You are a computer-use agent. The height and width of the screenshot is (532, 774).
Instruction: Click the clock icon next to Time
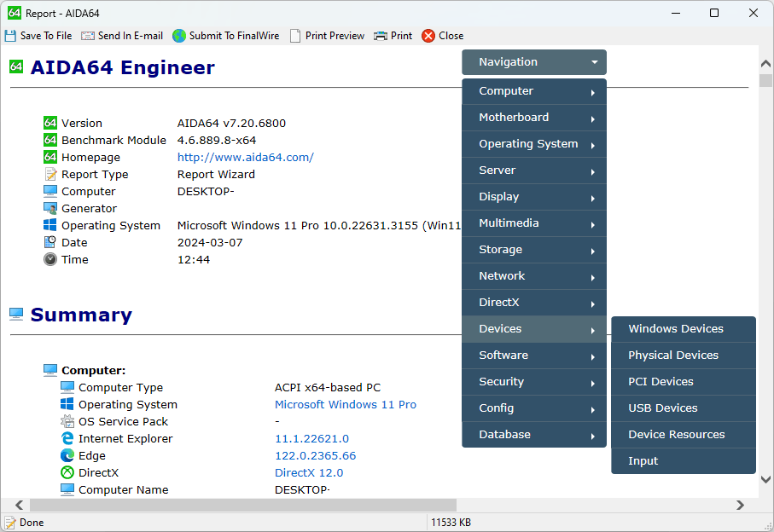point(50,259)
